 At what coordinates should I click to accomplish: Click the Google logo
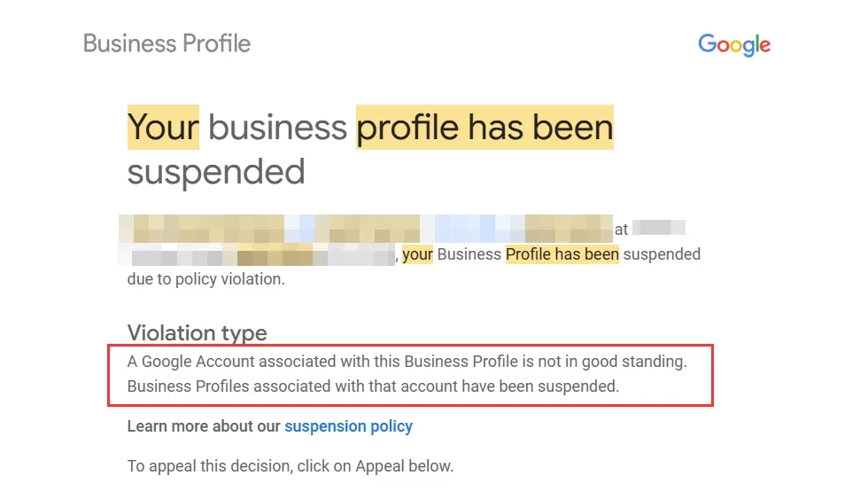(733, 44)
